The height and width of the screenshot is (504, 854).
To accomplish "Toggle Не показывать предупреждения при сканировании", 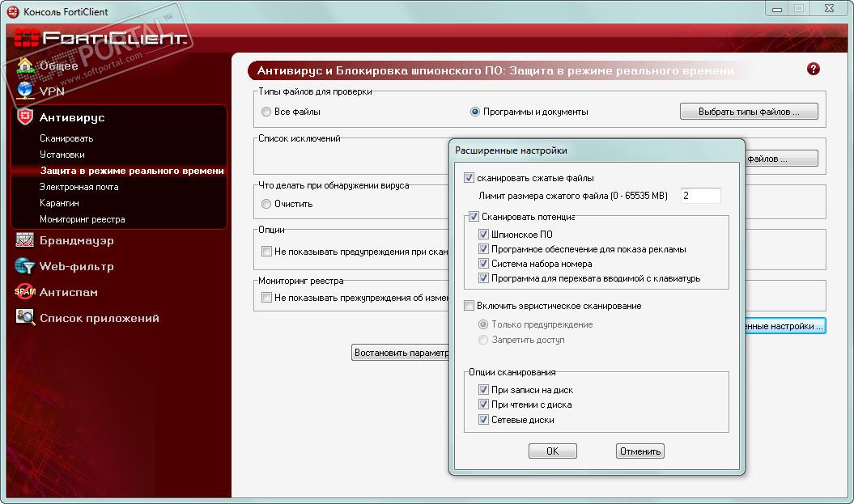I will coord(267,252).
